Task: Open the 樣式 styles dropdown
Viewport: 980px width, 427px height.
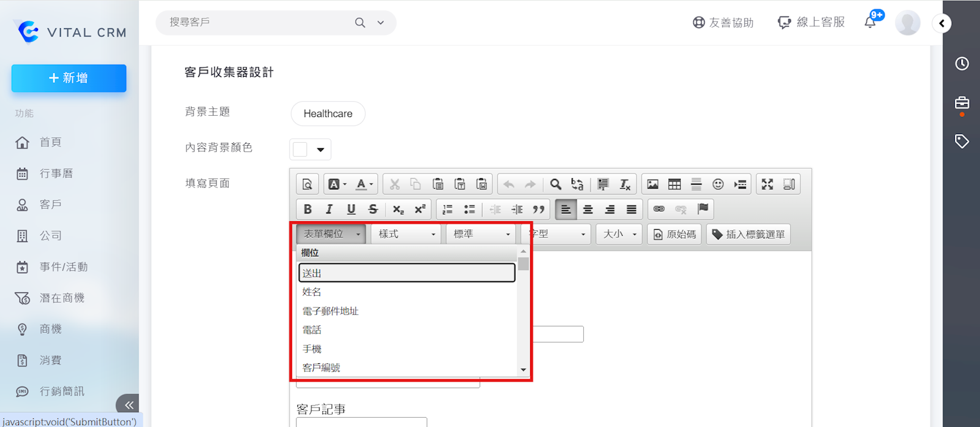Action: click(406, 234)
